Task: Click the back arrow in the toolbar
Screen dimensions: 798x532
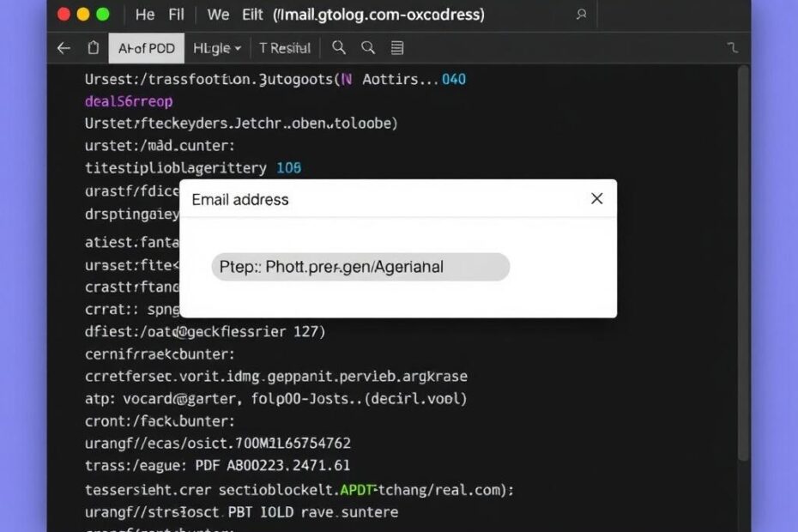Action: pos(63,48)
